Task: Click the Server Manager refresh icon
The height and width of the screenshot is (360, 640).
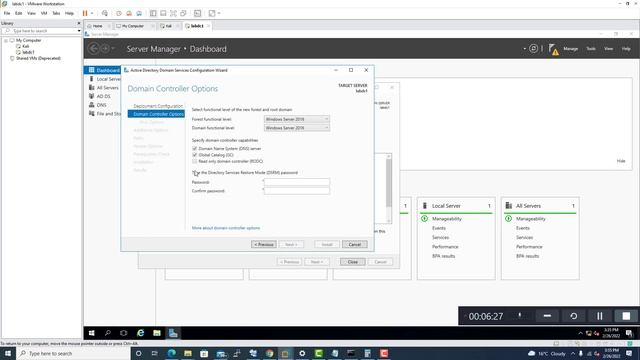Action: click(533, 49)
